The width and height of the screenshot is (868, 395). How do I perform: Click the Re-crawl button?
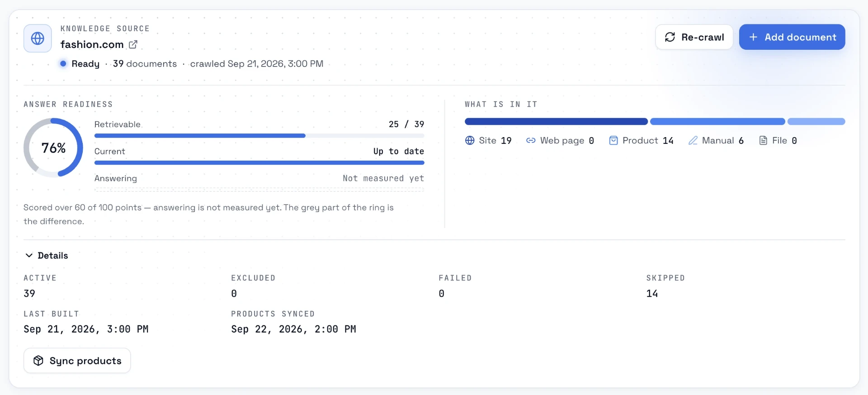(x=694, y=37)
